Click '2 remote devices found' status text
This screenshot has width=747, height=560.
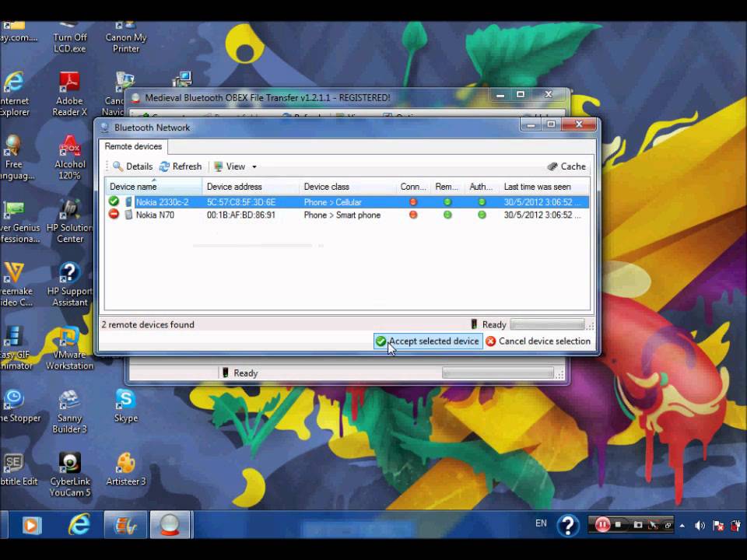148,325
